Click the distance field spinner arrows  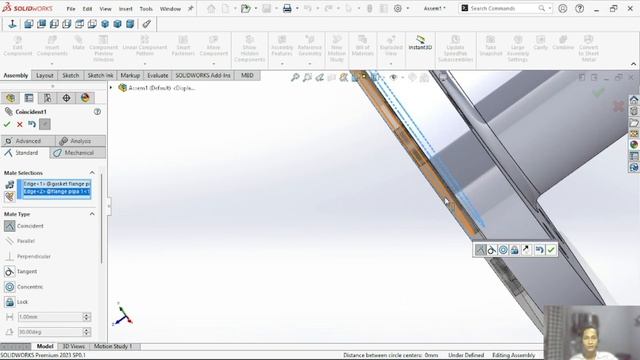pos(86,317)
